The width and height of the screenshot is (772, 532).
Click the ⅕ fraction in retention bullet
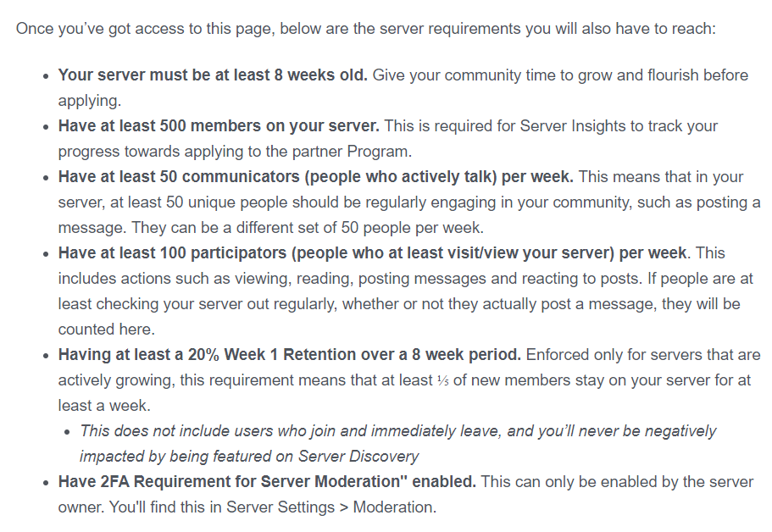pos(442,380)
